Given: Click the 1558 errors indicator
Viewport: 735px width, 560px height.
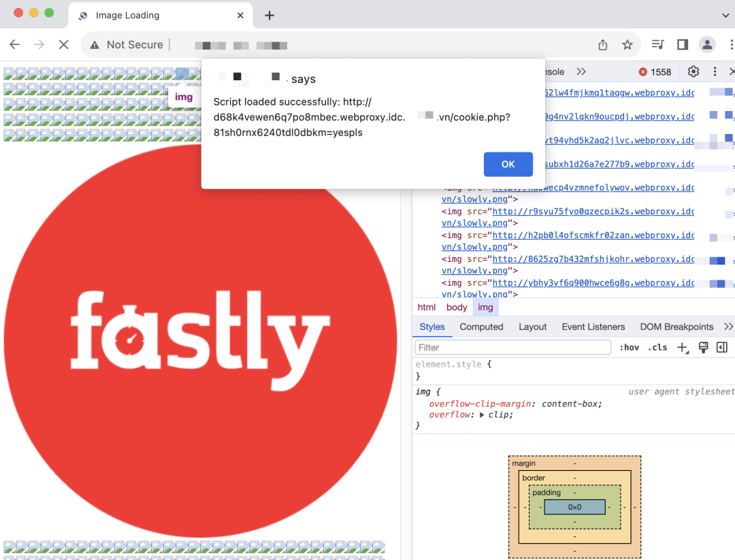Looking at the screenshot, I should click(x=655, y=71).
